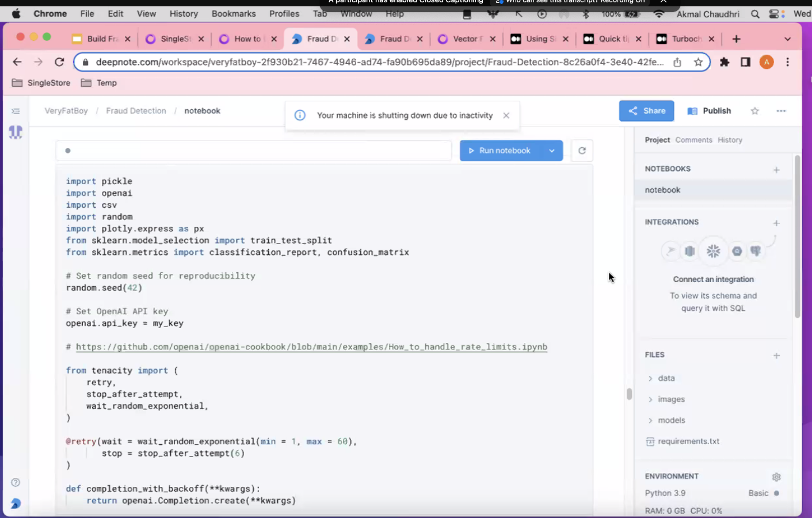The height and width of the screenshot is (518, 812).
Task: Click the Share button
Action: [646, 111]
